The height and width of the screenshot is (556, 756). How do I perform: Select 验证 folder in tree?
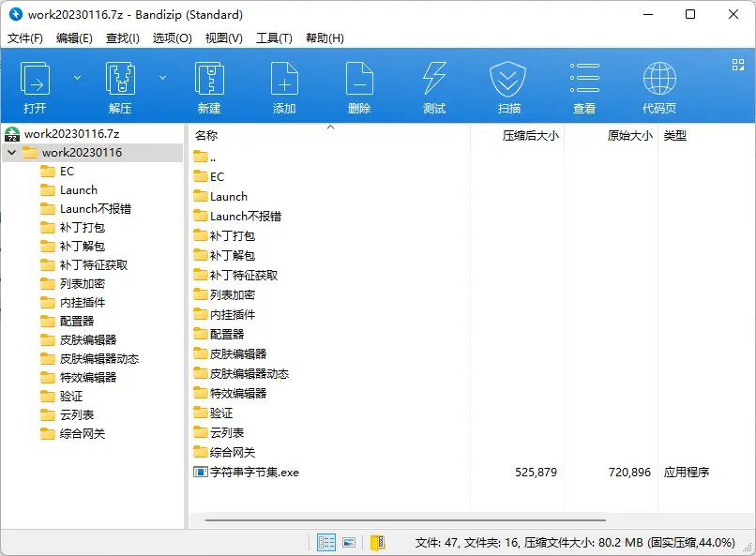[61, 397]
